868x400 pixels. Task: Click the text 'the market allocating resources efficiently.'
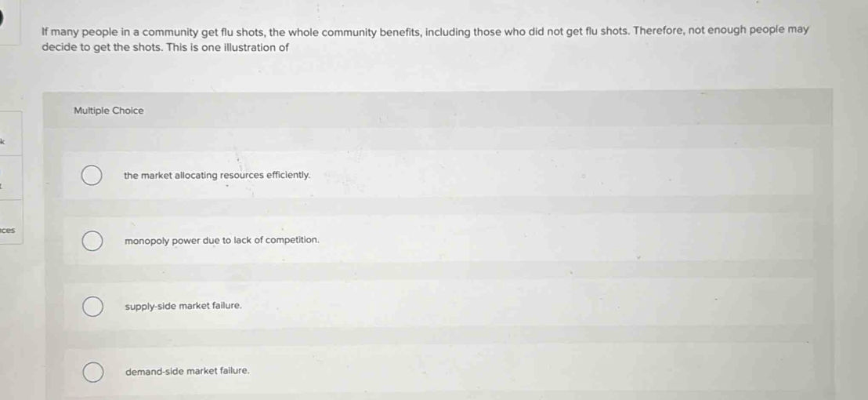tap(217, 175)
